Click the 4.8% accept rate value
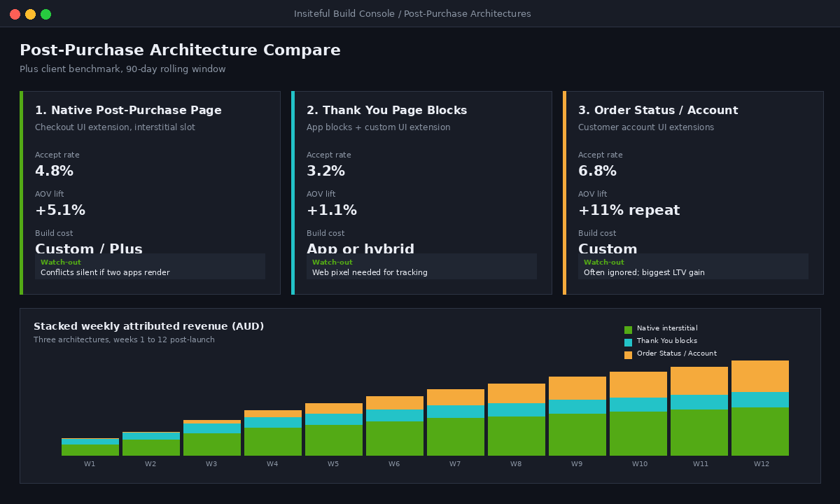The width and height of the screenshot is (840, 504). pyautogui.click(x=54, y=171)
